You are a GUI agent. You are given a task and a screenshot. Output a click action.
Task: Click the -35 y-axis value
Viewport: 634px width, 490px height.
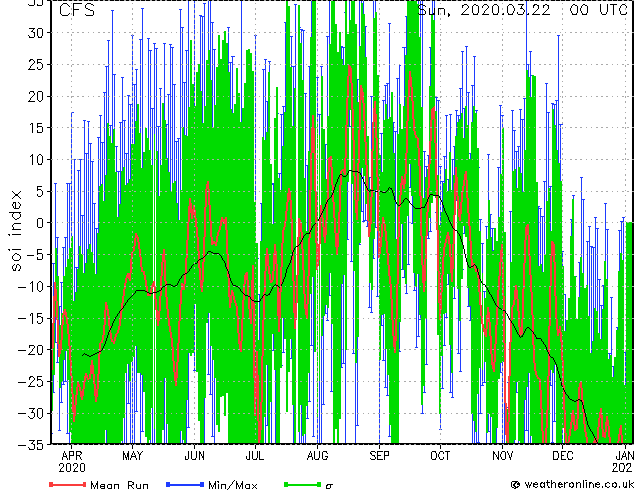coord(31,445)
